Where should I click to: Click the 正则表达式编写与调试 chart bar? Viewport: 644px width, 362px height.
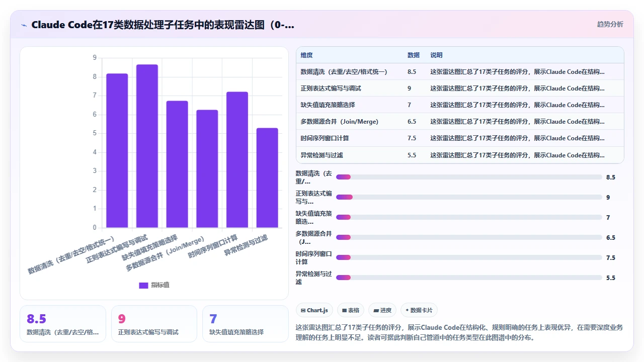[147, 146]
